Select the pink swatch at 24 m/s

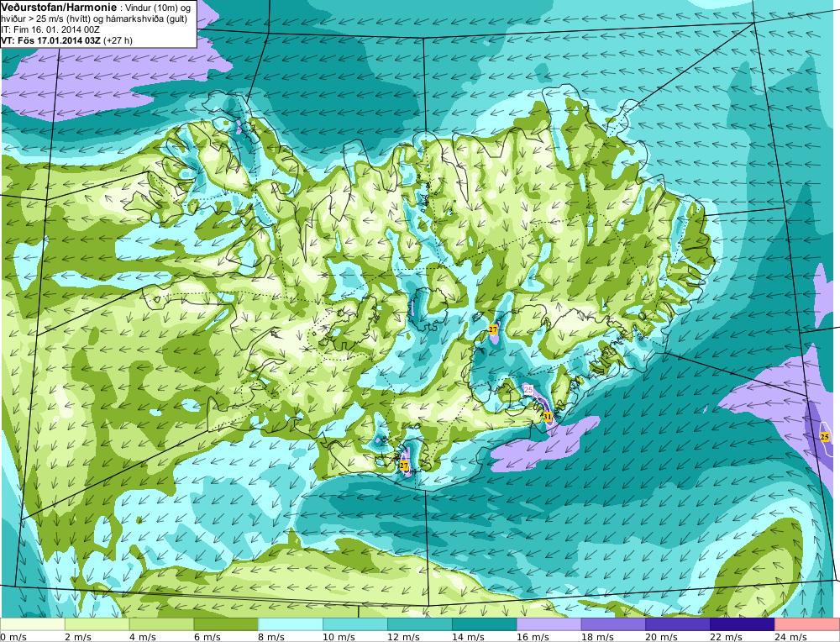[806, 624]
